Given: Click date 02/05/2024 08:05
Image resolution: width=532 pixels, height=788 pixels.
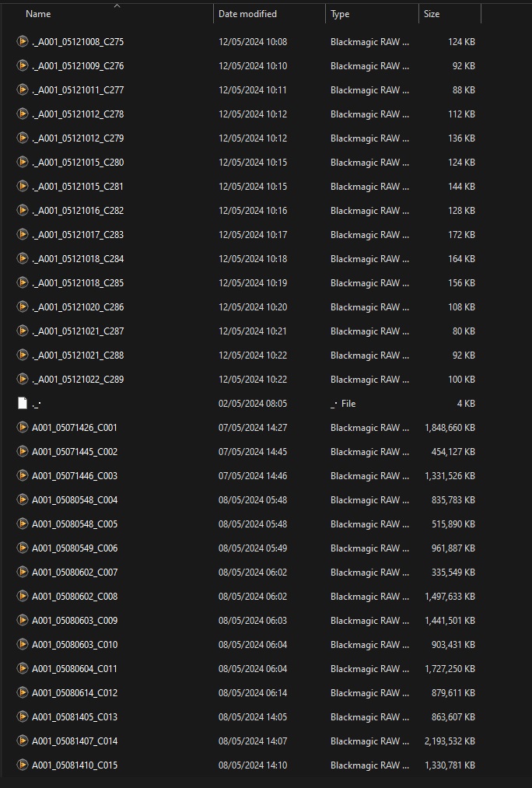Looking at the screenshot, I should click(253, 404).
